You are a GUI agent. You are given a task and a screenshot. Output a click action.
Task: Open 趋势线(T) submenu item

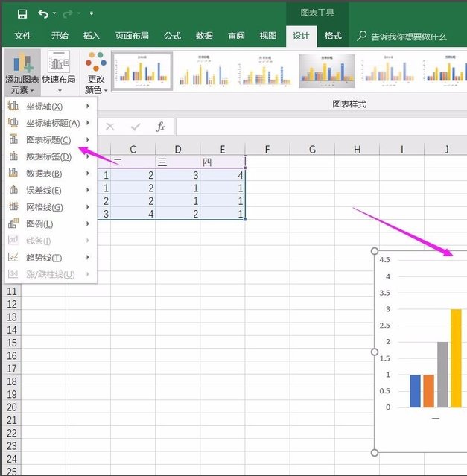51,258
